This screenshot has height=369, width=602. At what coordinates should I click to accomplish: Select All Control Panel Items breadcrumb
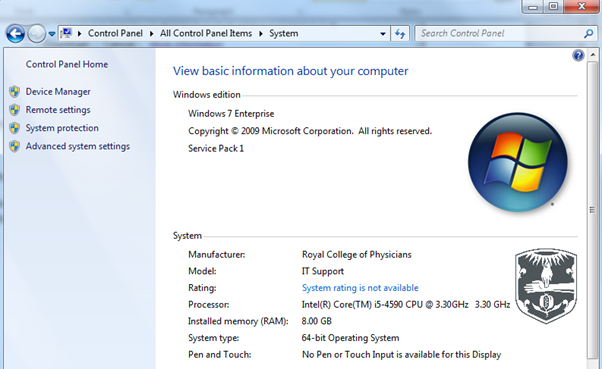click(x=206, y=33)
